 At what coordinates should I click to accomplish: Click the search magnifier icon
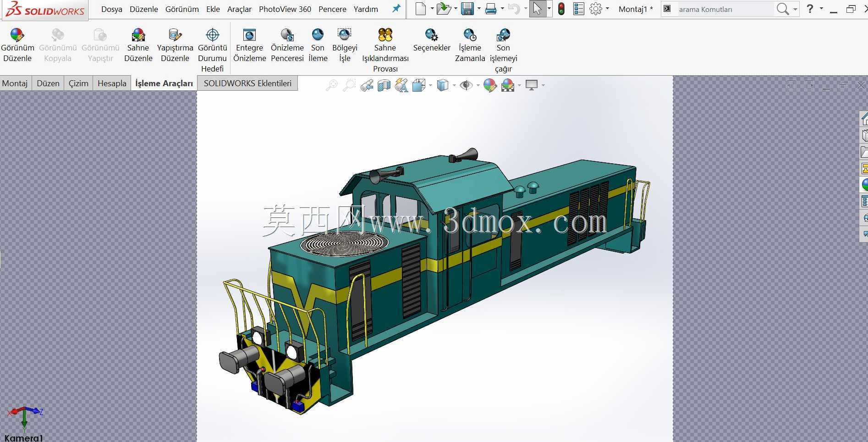coord(782,9)
